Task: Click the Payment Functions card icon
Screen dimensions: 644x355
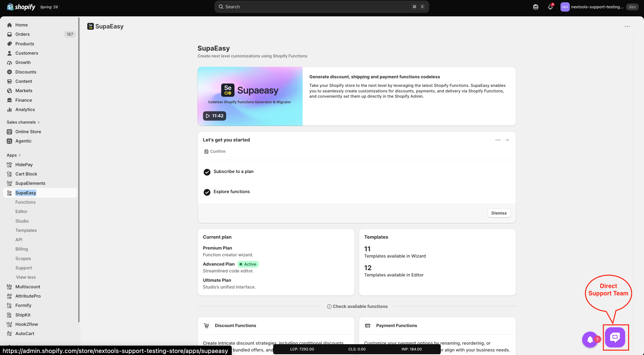Action: (x=368, y=326)
